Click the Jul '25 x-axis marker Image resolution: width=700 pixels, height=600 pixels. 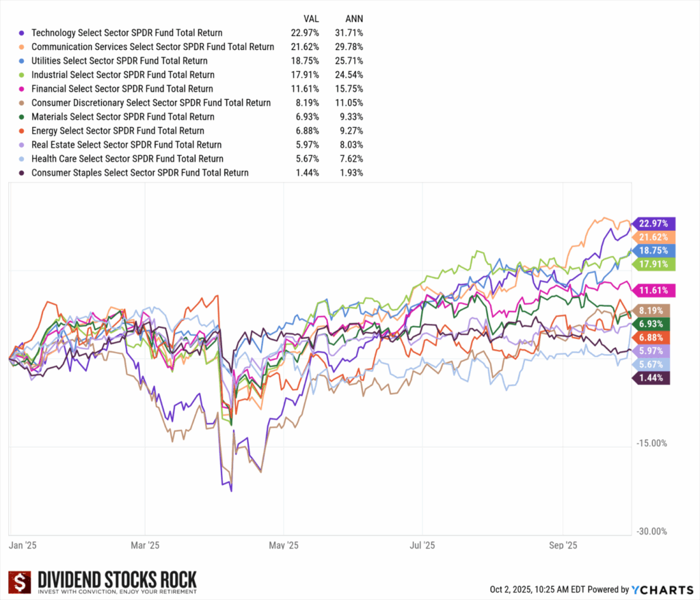click(422, 545)
